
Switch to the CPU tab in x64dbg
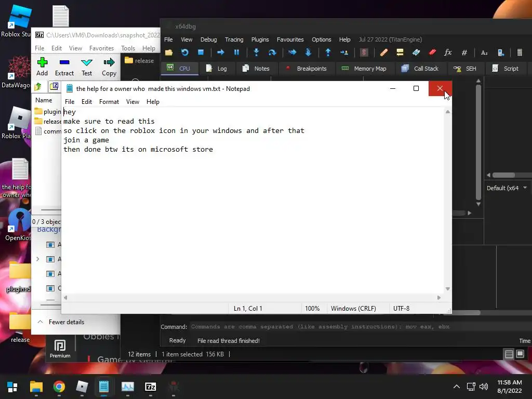179,69
